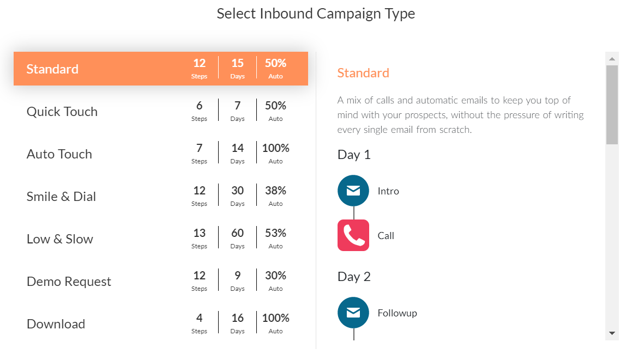This screenshot has width=644, height=354.
Task: Click the Intro step label
Action: [388, 191]
